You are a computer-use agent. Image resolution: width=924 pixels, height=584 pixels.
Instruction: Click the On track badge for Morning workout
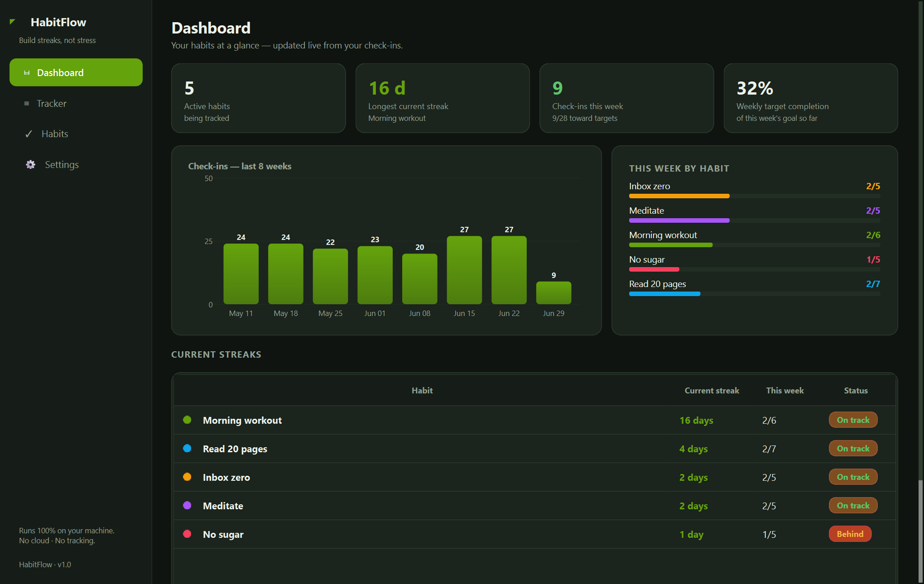[x=853, y=420]
